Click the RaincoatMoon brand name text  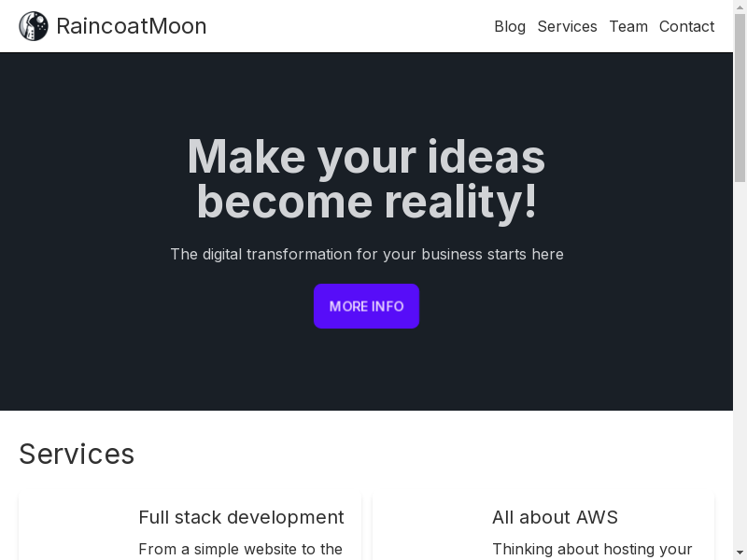(131, 26)
